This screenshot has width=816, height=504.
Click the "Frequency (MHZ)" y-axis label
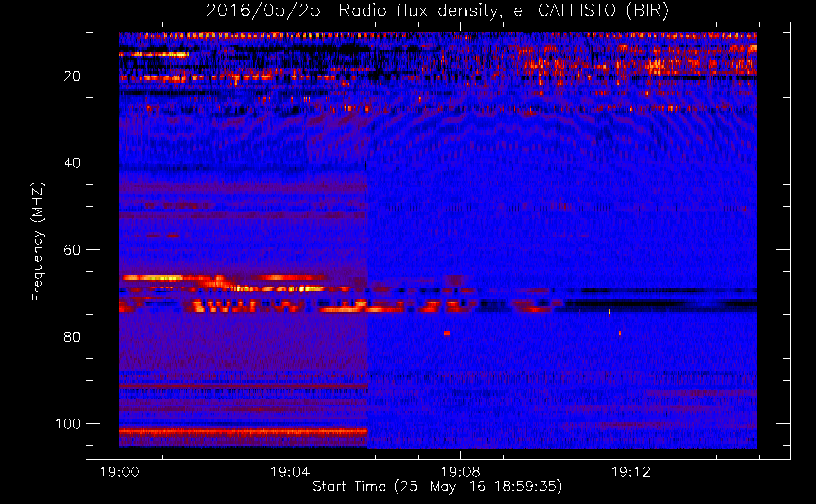tap(38, 242)
